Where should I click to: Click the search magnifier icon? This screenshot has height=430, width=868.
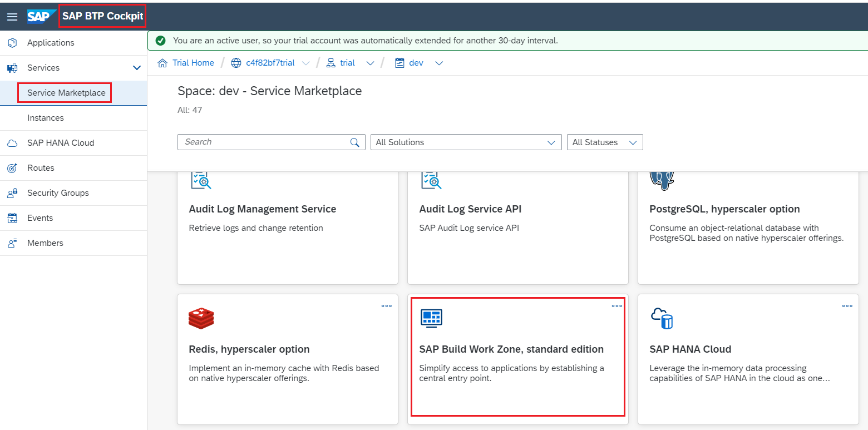tap(354, 142)
